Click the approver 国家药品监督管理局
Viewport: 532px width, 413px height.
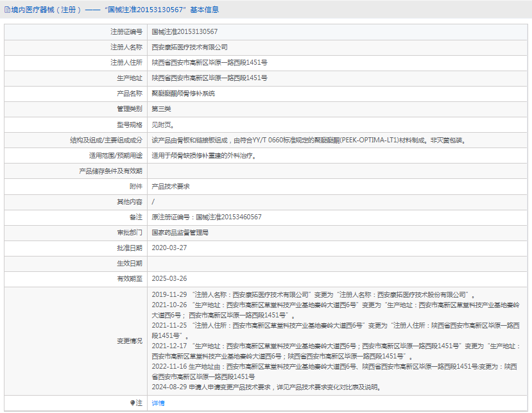tap(180, 233)
